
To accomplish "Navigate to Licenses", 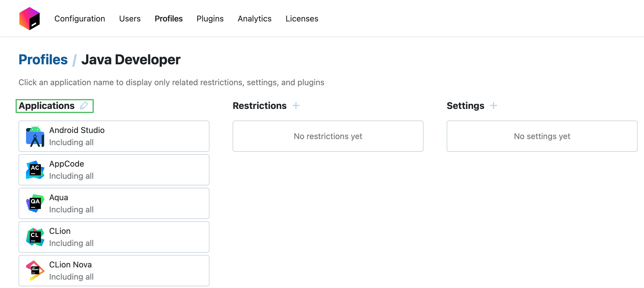I will (302, 19).
